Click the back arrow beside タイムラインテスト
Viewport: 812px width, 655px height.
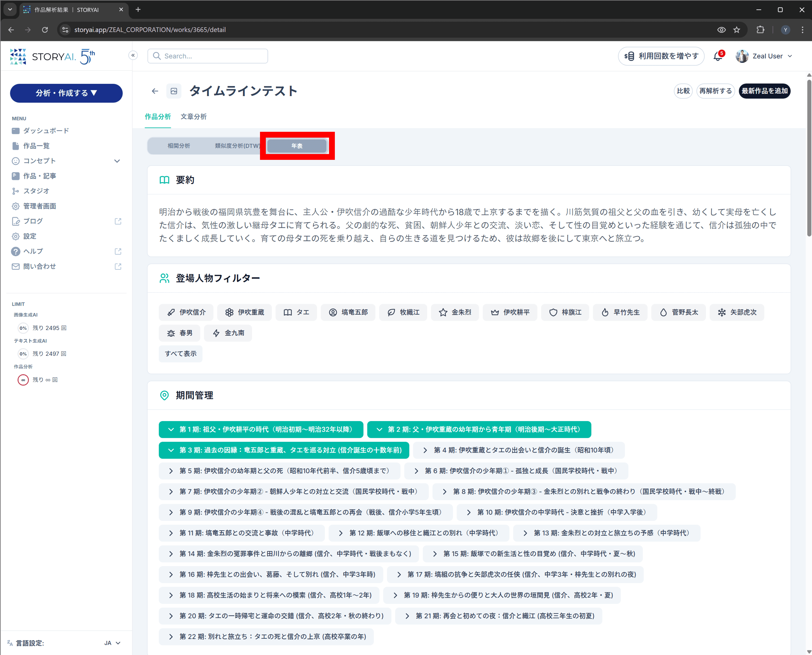[155, 91]
